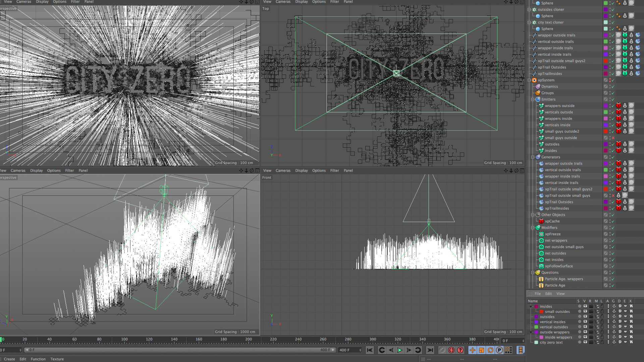Image resolution: width=644 pixels, height=362 pixels.
Task: Open Function menu in material manager
Action: coord(38,359)
